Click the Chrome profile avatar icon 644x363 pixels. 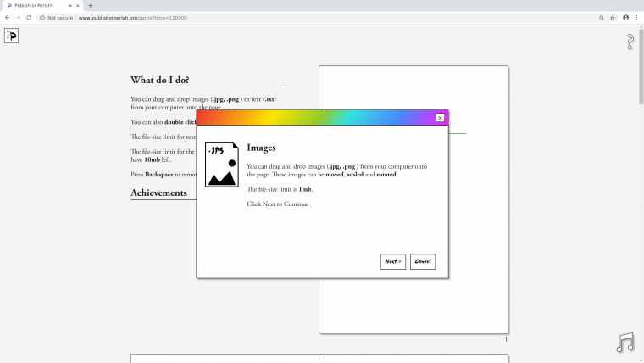coord(626,17)
